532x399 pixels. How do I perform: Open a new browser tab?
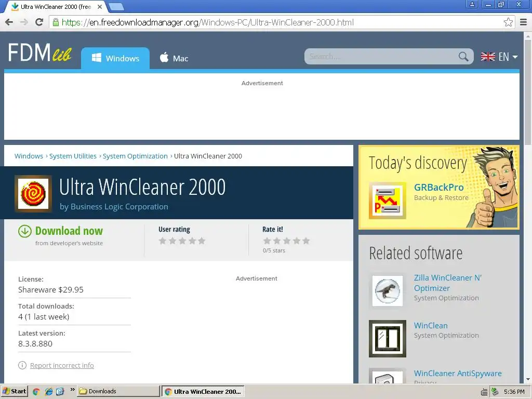click(x=116, y=6)
